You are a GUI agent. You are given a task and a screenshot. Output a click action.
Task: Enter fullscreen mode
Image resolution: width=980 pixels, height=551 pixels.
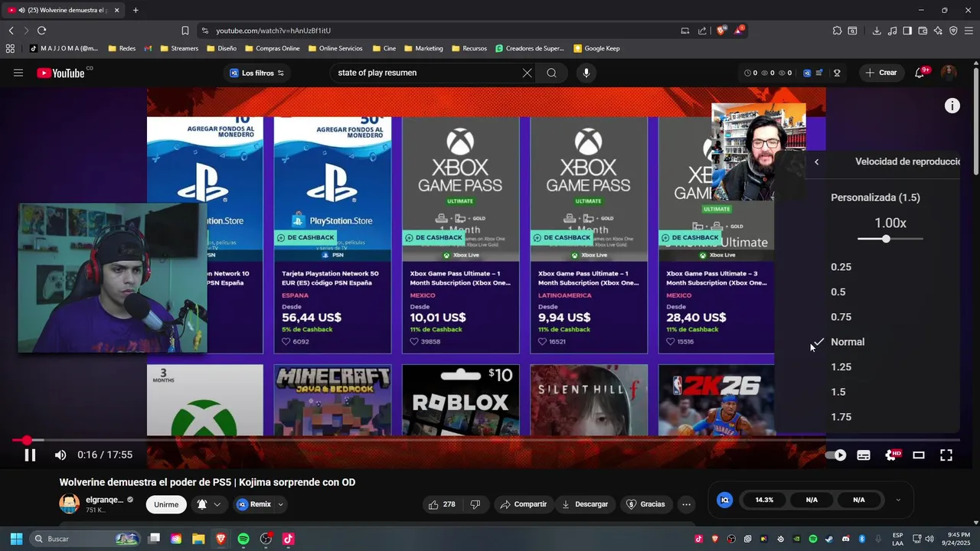pos(946,455)
